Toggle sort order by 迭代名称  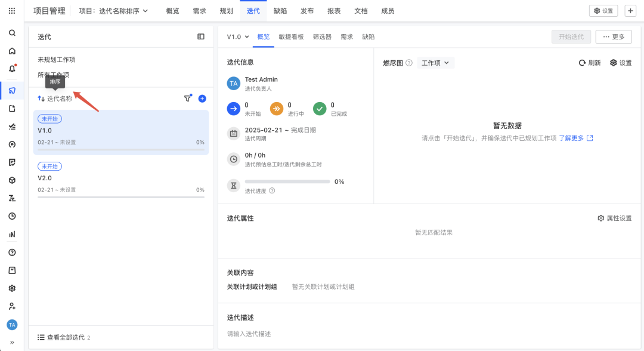55,98
